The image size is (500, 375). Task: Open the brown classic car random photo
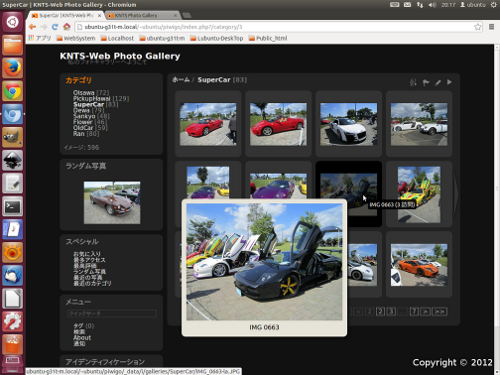pos(112,203)
